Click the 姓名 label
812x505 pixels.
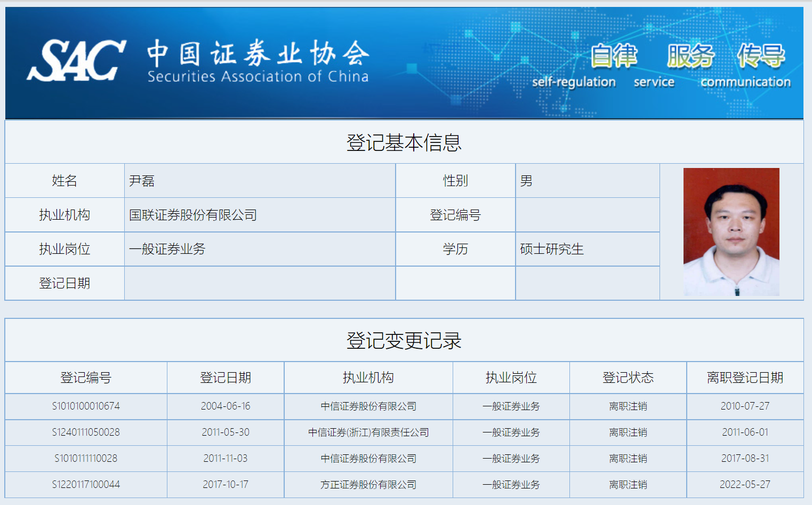pyautogui.click(x=65, y=181)
